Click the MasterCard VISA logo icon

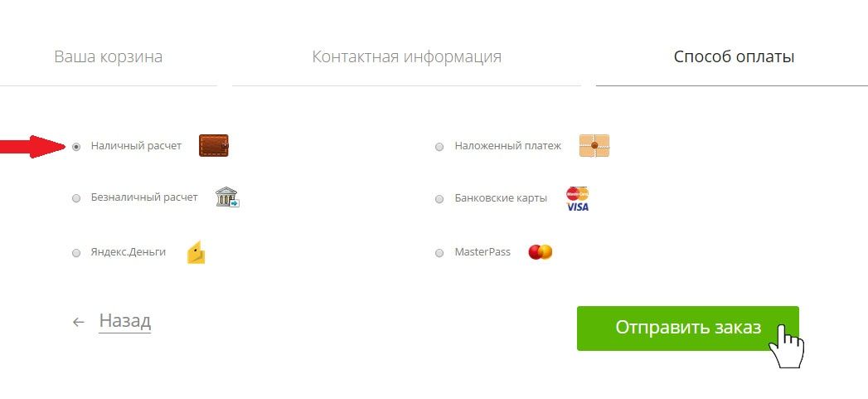pos(577,199)
